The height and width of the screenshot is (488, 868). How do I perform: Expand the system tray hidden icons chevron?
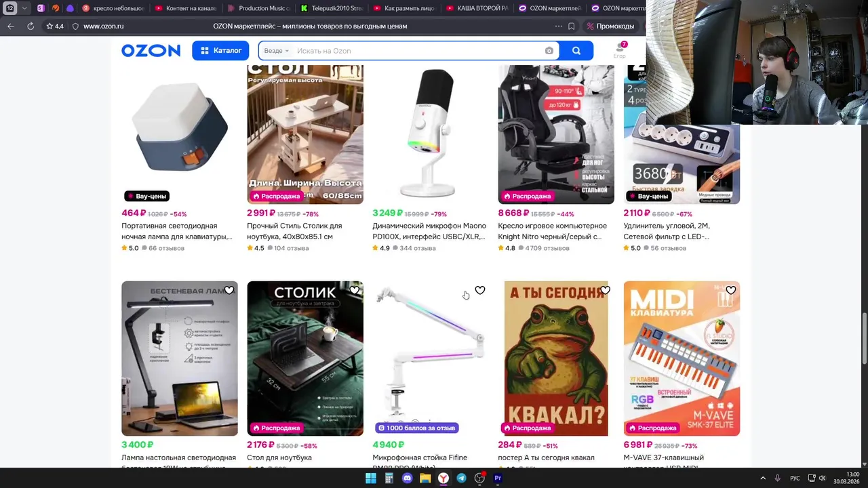762,478
